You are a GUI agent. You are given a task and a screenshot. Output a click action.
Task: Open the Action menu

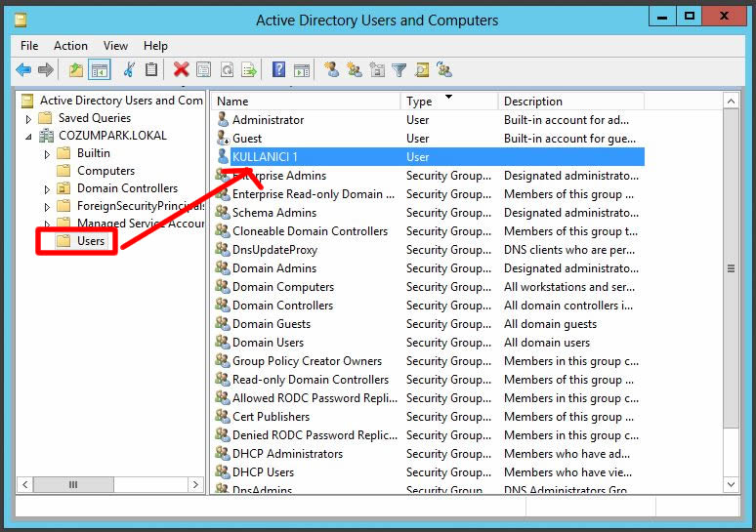pos(70,46)
